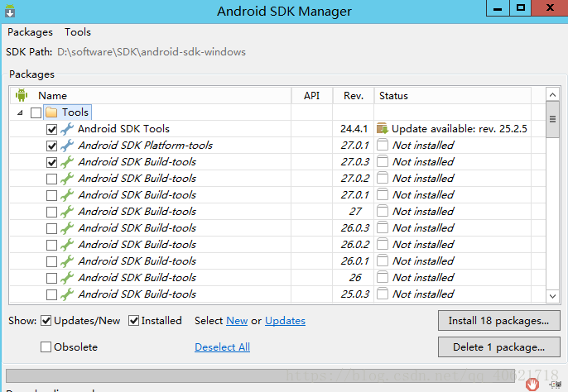The image size is (568, 392).
Task: Click the not-installed status icon for Platform-tools 27.0.1
Action: coord(383,145)
